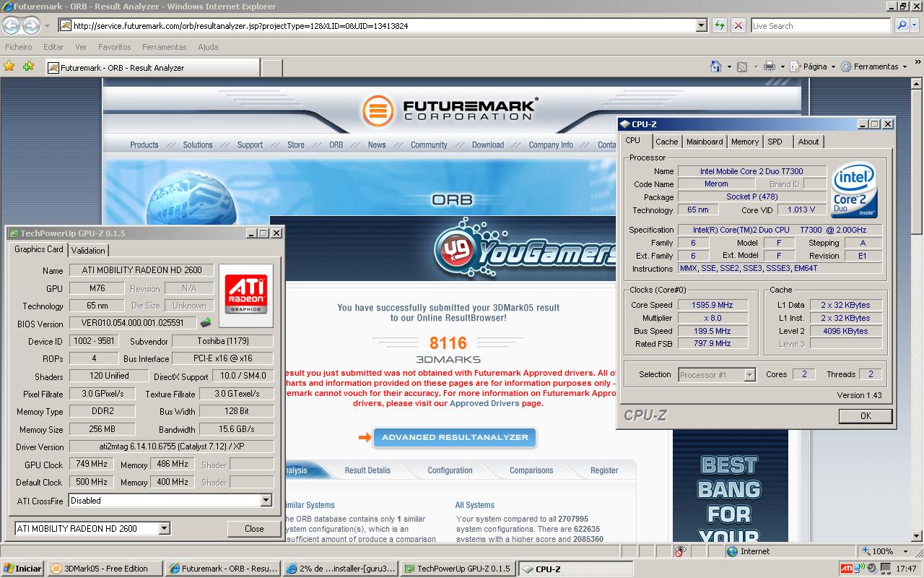Open the Página menu dropdown

[x=812, y=66]
